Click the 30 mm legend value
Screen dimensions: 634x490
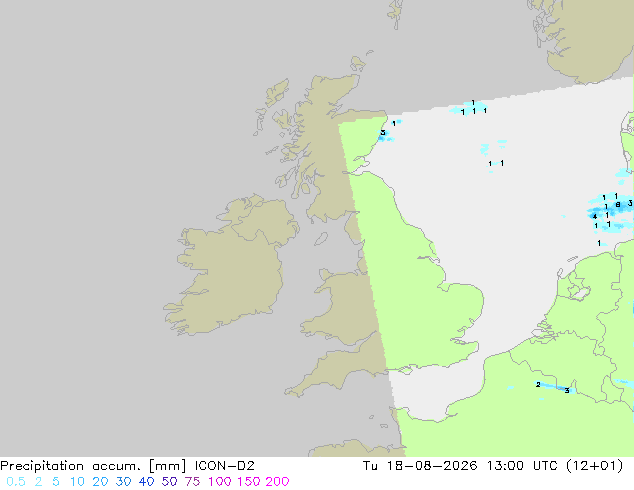click(123, 482)
